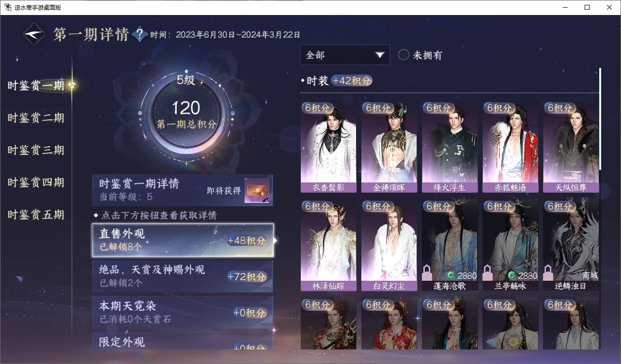Click the back arrow diamond icon
621x364 pixels.
pos(34,34)
